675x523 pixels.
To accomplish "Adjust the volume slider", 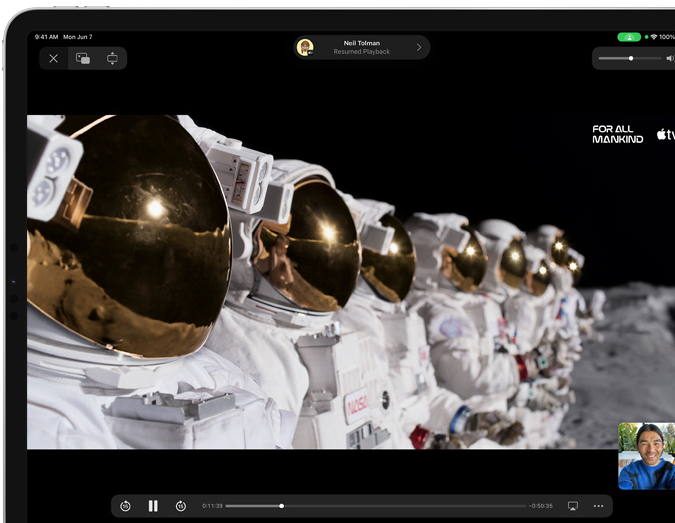I will (x=629, y=58).
